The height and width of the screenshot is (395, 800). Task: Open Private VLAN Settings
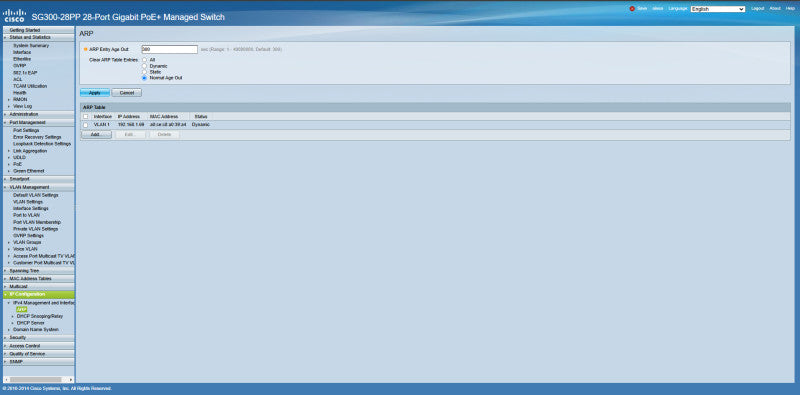point(36,229)
